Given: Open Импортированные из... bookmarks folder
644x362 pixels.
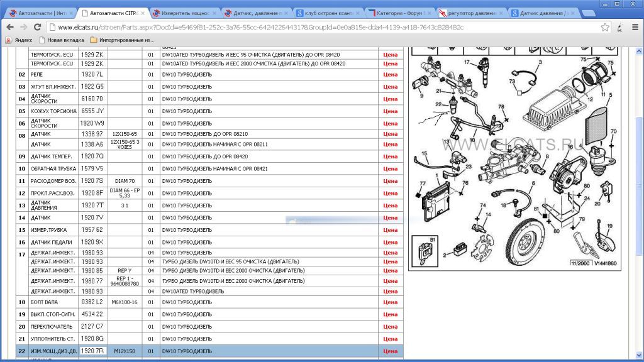Looking at the screenshot, I should [x=122, y=40].
